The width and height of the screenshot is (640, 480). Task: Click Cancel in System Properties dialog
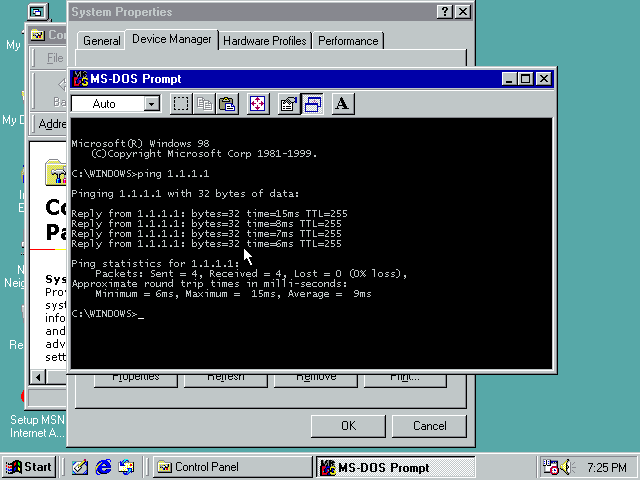tap(430, 426)
